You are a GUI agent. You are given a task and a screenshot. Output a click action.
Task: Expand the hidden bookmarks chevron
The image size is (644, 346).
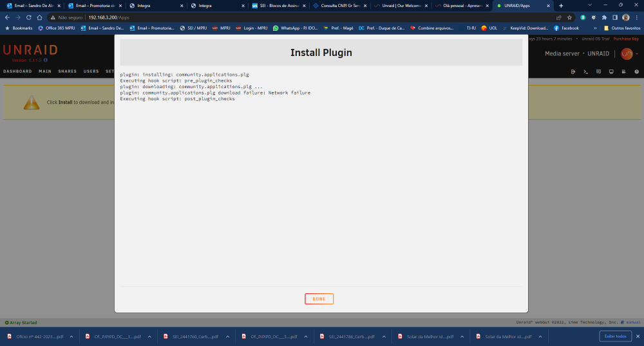[x=595, y=28]
